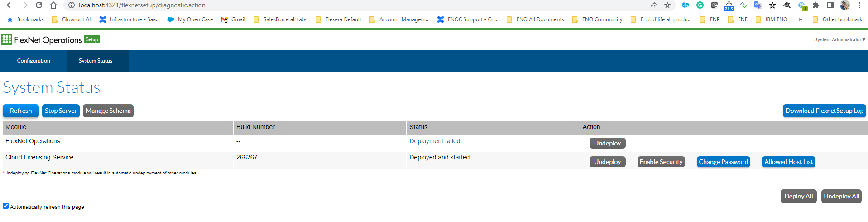Open the Infrastructure - Saa... bookmark
The width and height of the screenshot is (868, 222).
click(129, 19)
